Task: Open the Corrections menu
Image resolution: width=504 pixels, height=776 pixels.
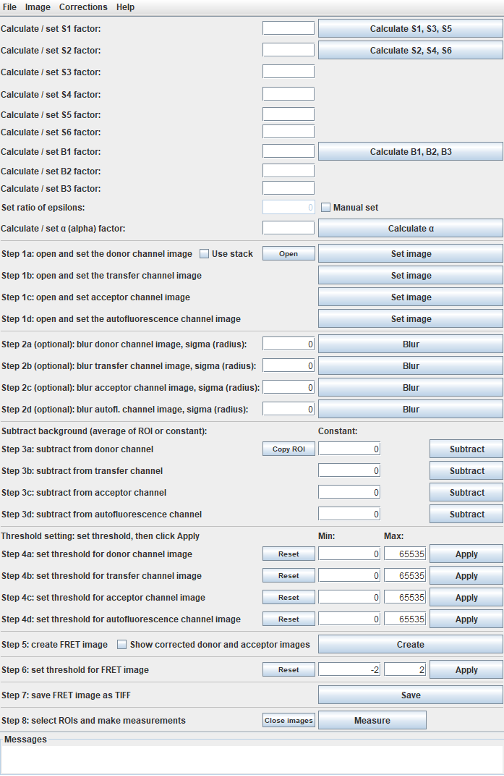Action: click(x=83, y=7)
